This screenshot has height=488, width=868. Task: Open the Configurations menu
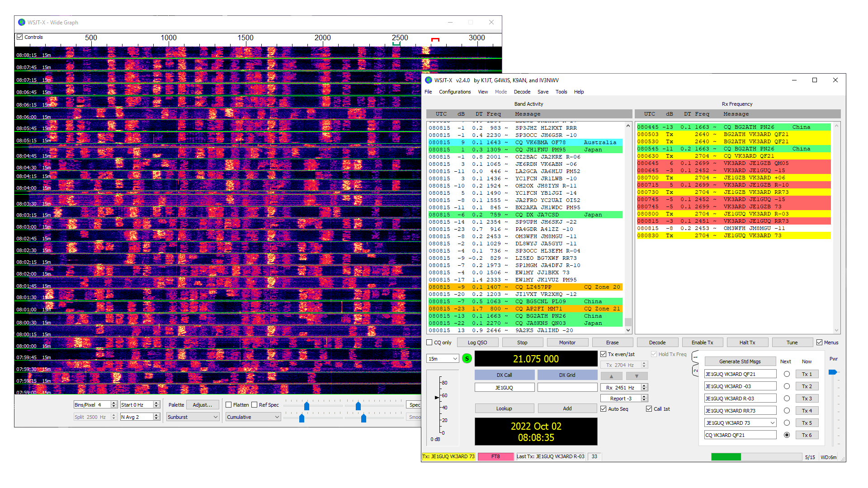point(454,92)
